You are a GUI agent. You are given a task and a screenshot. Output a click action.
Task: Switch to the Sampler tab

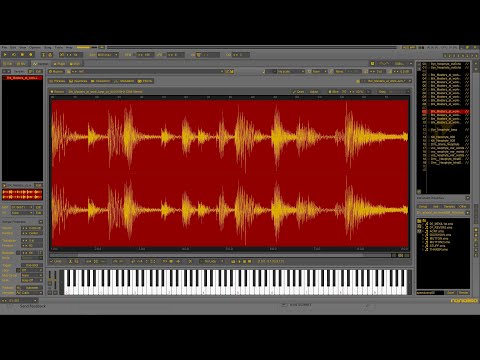(x=40, y=64)
